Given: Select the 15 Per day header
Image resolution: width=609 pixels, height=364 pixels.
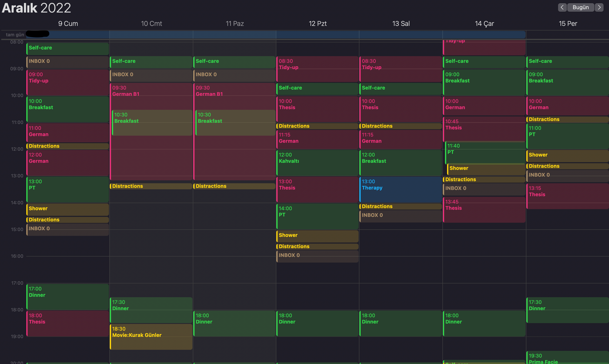Looking at the screenshot, I should (x=568, y=24).
